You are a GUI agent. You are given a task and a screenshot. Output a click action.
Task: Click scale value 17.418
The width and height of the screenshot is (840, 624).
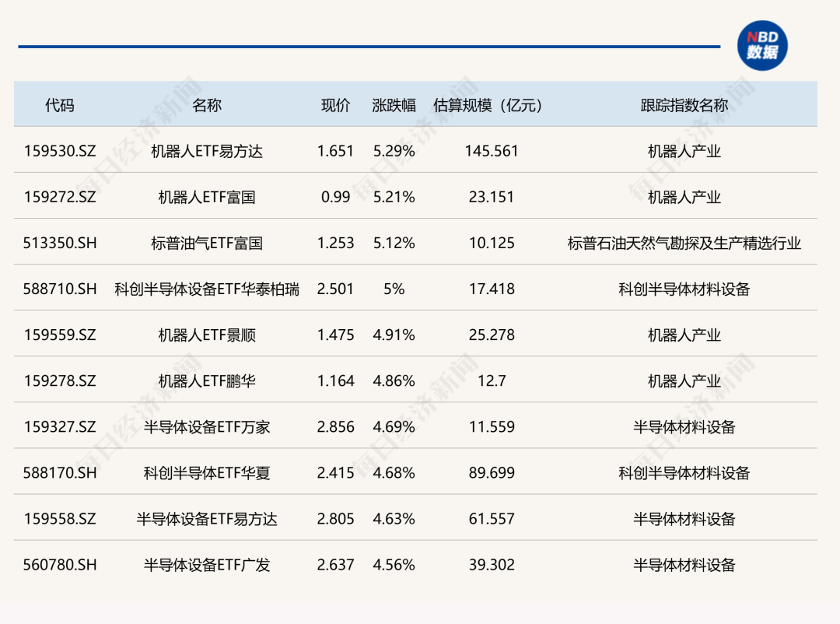click(492, 289)
